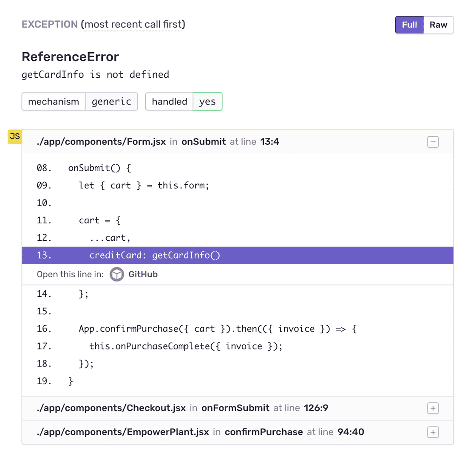
Task: Switch to Full stack trace view
Action: coord(409,25)
